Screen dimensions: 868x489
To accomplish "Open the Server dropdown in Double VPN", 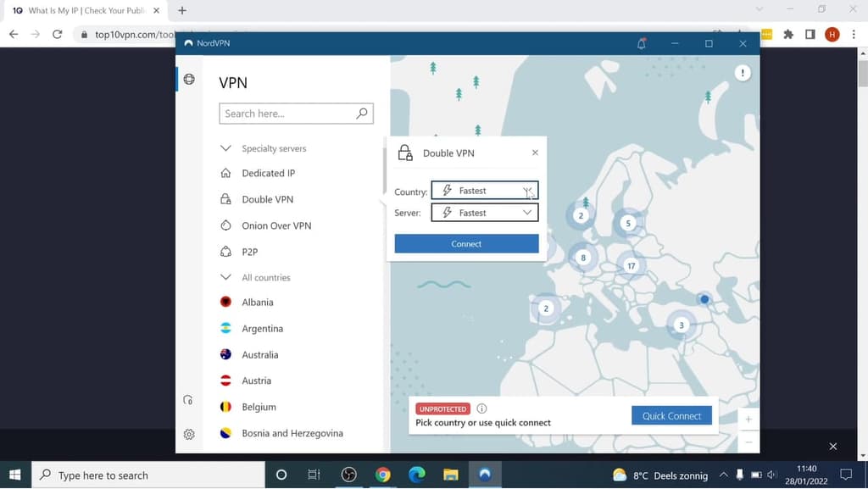I will click(x=484, y=213).
